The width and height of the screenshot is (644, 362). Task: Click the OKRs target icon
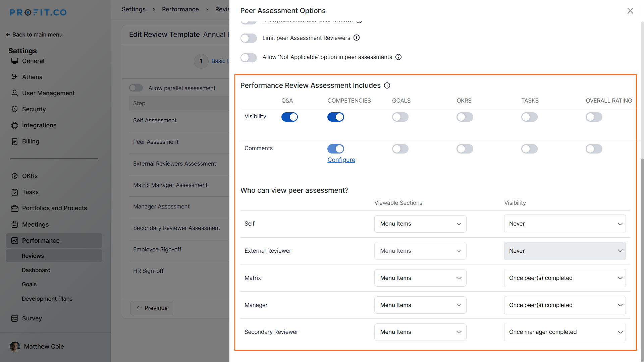pos(14,176)
